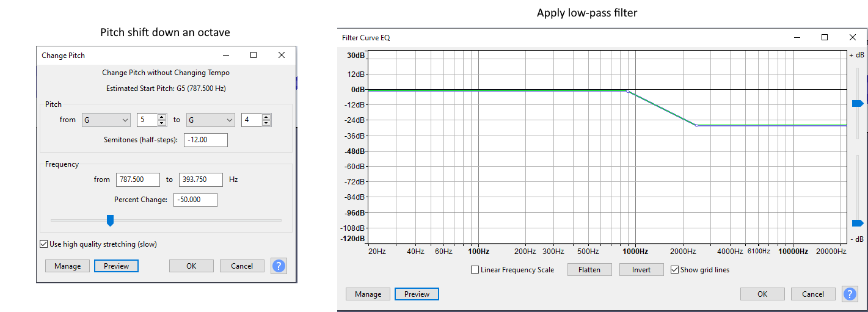Click the percent change slider handle
Screen dimensions: 868x312
click(x=110, y=220)
